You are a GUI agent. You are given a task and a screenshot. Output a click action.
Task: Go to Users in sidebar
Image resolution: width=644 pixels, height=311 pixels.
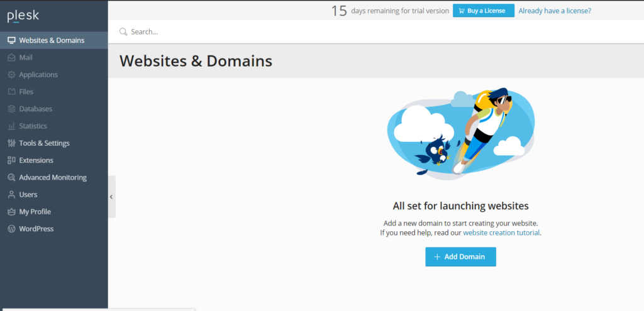coord(28,195)
